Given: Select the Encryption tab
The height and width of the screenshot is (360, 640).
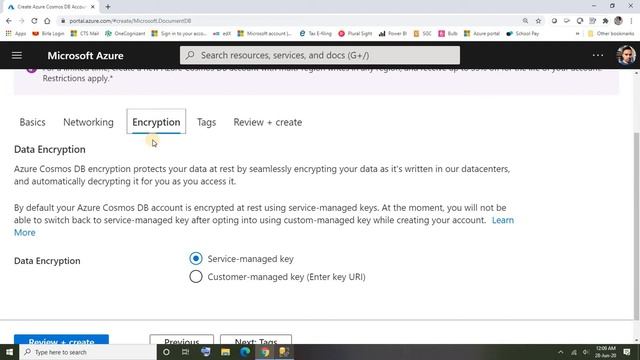Looking at the screenshot, I should pyautogui.click(x=156, y=122).
